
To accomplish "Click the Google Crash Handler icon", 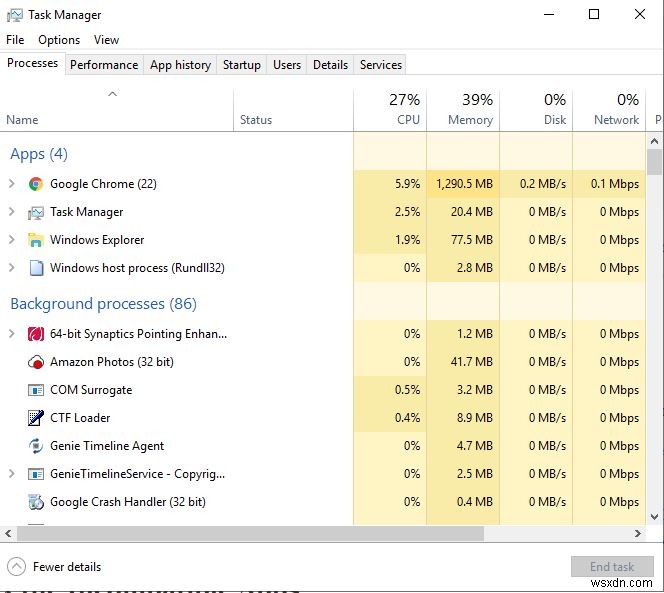I will pos(36,502).
